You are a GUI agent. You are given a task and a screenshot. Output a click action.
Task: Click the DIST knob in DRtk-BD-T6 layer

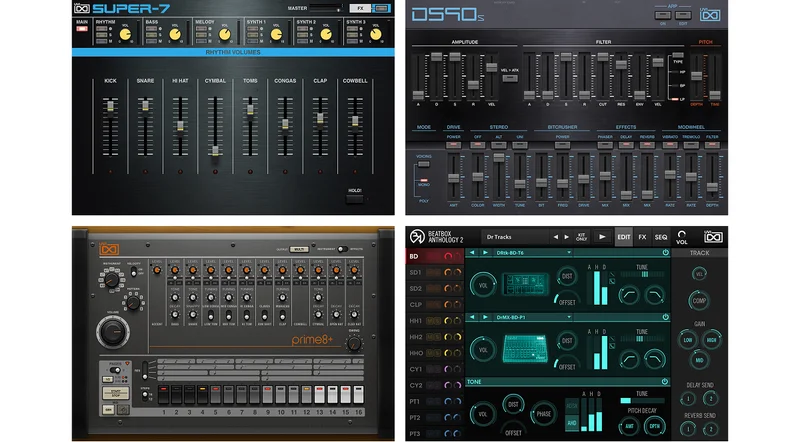[567, 276]
